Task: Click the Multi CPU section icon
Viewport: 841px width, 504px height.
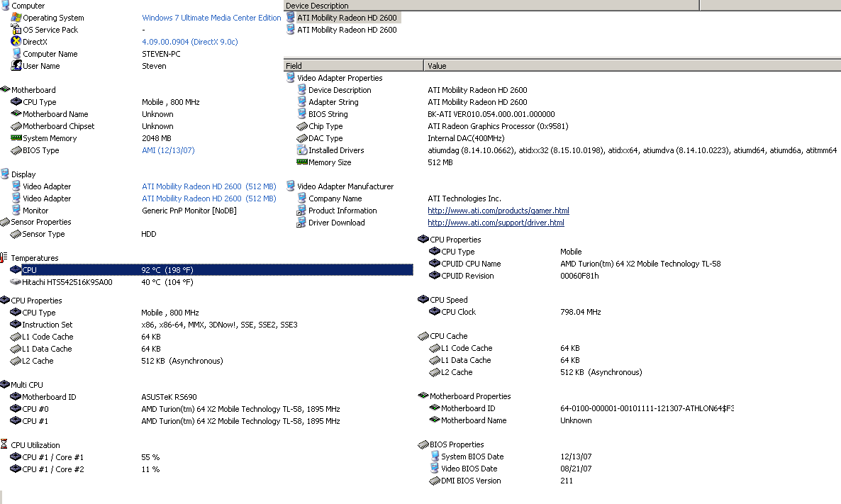Action: 5,384
